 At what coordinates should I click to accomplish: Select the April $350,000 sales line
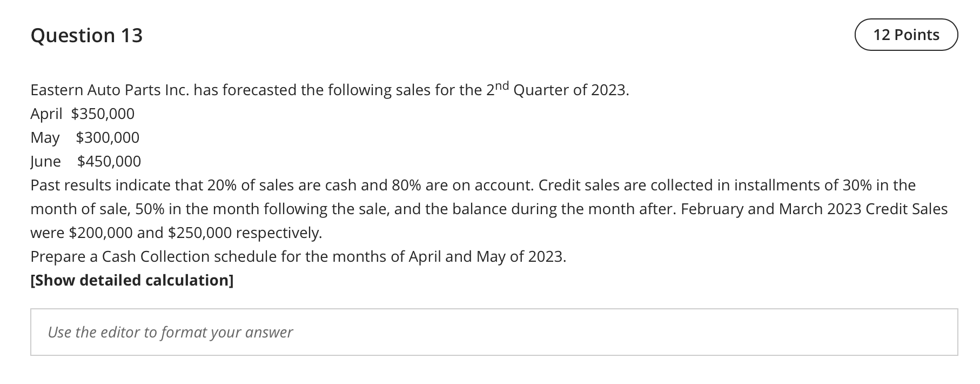point(82,114)
